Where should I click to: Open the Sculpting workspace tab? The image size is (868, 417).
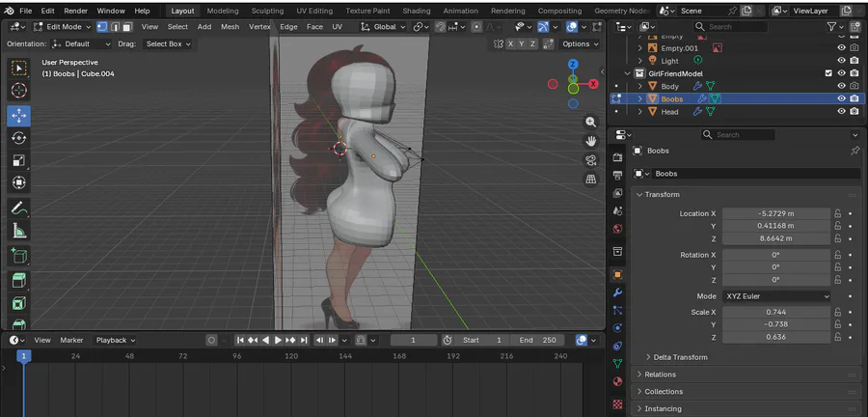click(267, 11)
